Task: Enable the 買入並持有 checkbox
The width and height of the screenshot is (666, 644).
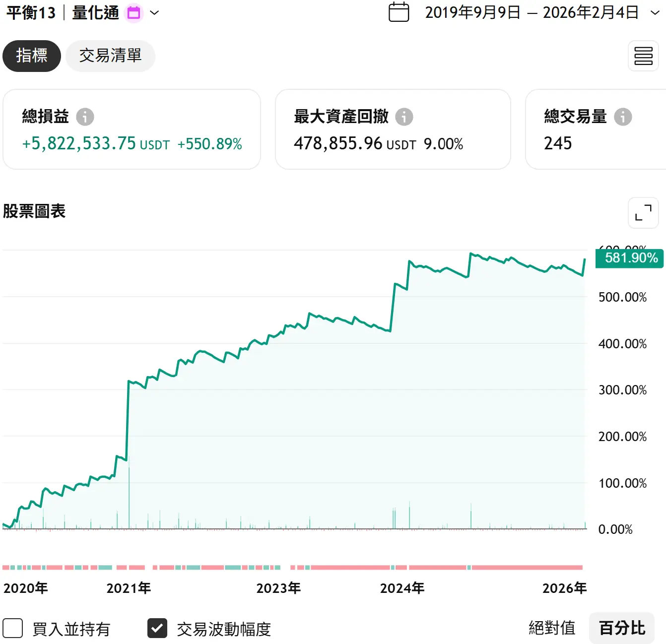Action: point(13,628)
